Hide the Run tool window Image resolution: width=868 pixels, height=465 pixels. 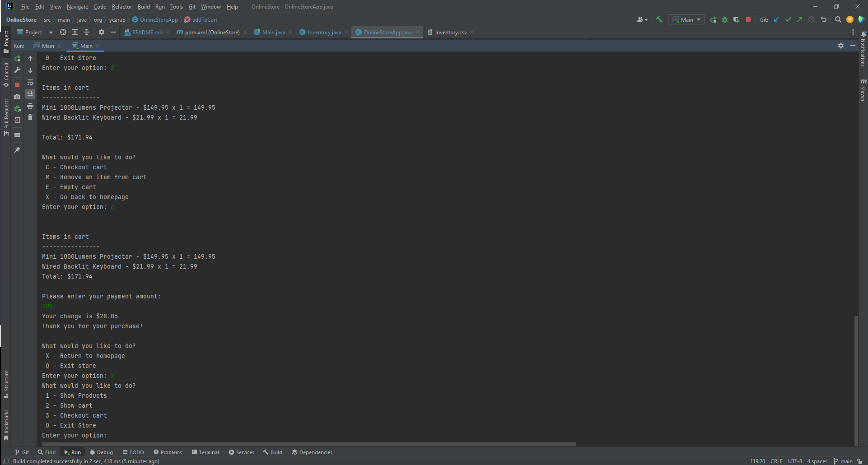(853, 46)
